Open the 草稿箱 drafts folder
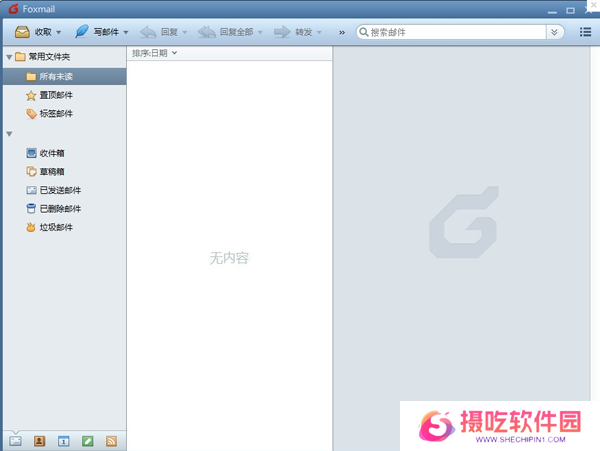 click(52, 171)
